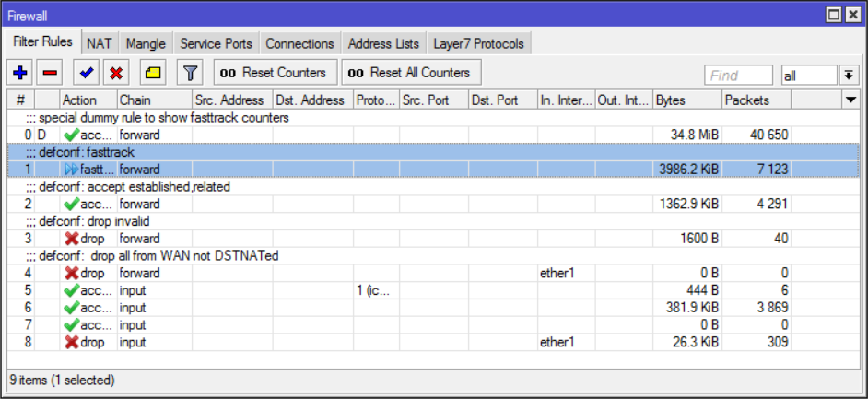Click the blue plus Add rule icon

coord(20,73)
